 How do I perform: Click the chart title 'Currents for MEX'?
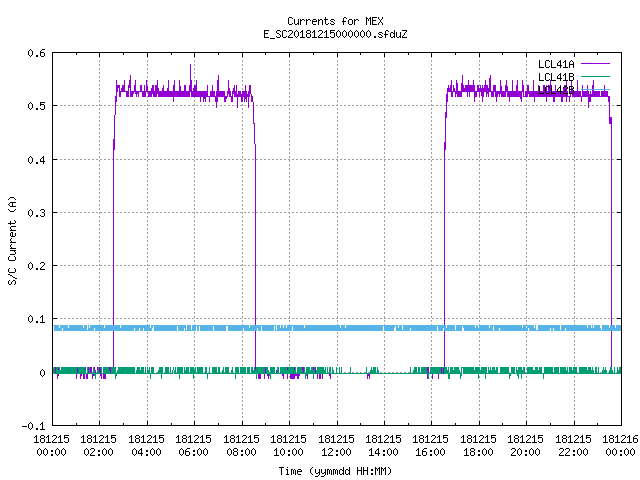coord(335,21)
